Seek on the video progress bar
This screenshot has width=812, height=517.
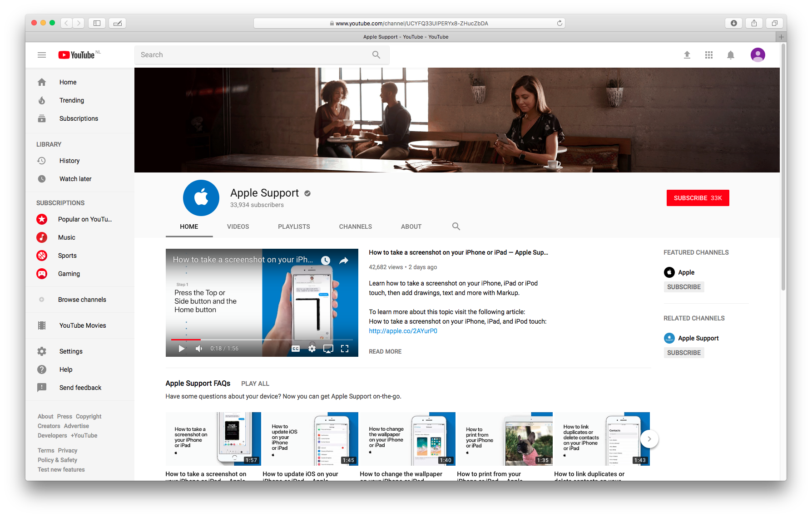(x=262, y=340)
